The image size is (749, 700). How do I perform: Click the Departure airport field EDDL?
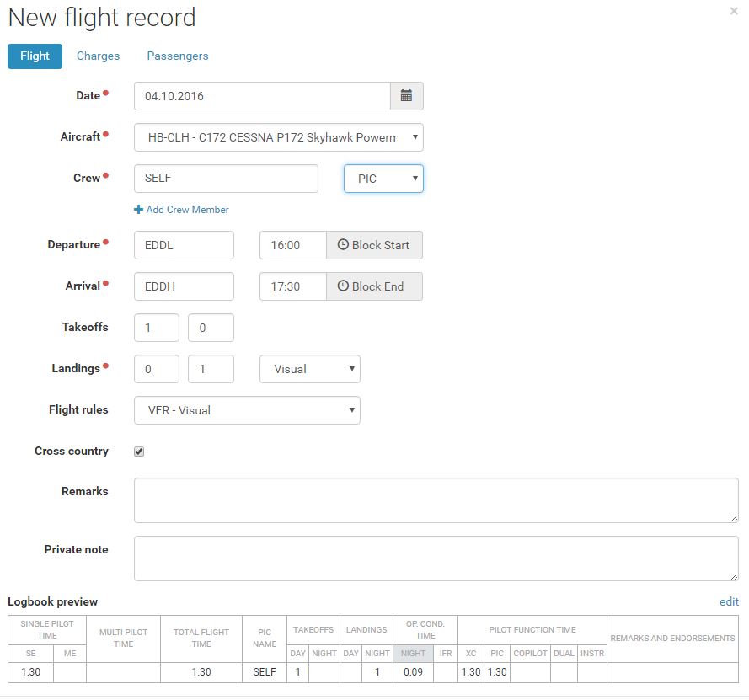coord(184,245)
